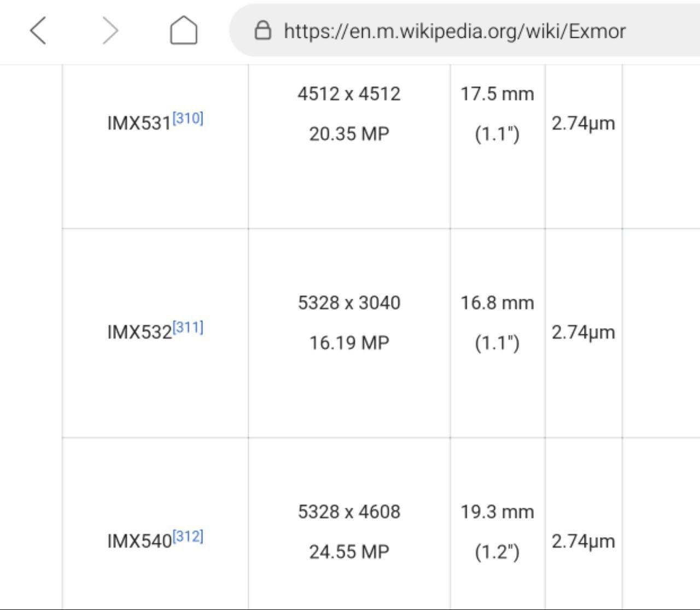Click the 5328 x 4608 resolution text
Image resolution: width=700 pixels, height=610 pixels.
(x=349, y=512)
